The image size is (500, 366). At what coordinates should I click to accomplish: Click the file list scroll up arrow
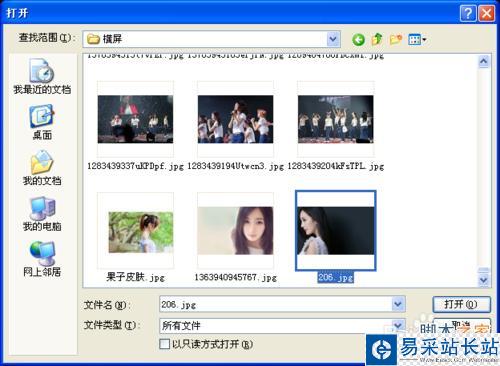[x=483, y=61]
